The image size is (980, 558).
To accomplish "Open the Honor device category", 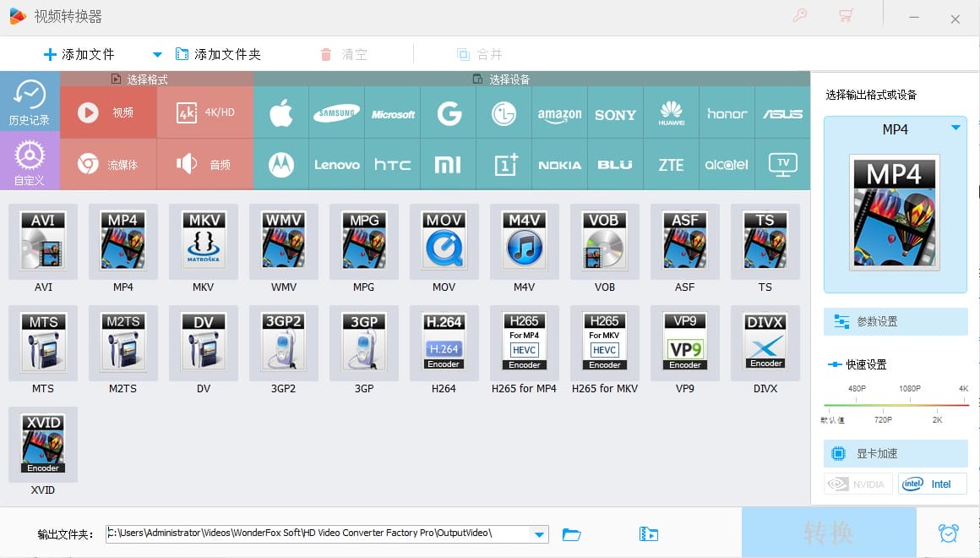I will [727, 113].
